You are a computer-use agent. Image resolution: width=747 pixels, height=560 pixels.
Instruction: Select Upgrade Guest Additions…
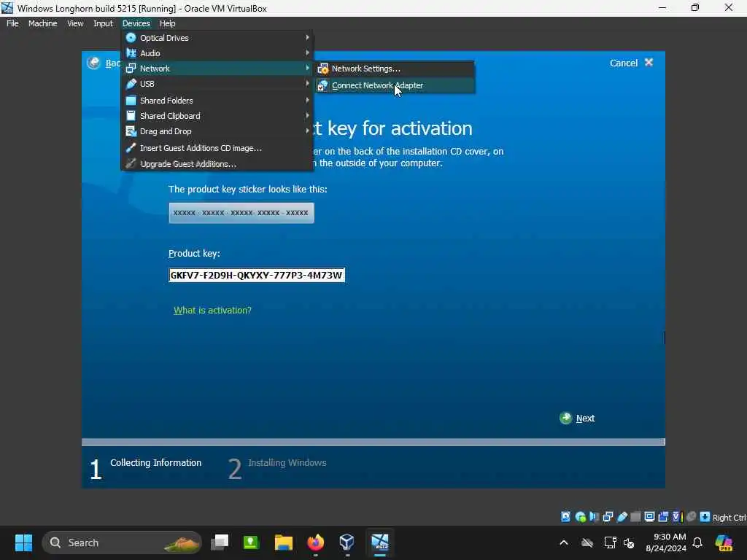pyautogui.click(x=217, y=164)
